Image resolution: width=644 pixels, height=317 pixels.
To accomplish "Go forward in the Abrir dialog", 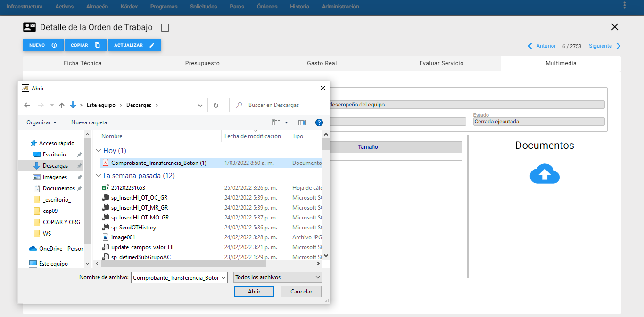I will click(41, 105).
